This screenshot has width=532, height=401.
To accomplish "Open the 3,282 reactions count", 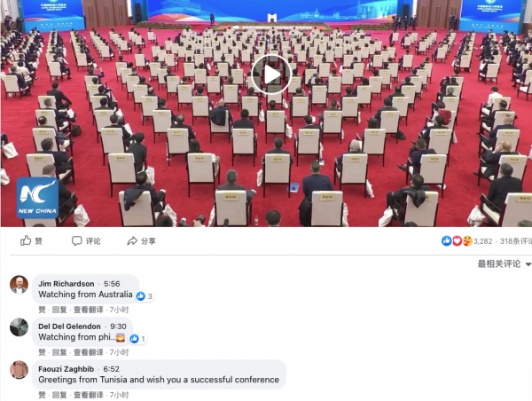I will point(483,241).
